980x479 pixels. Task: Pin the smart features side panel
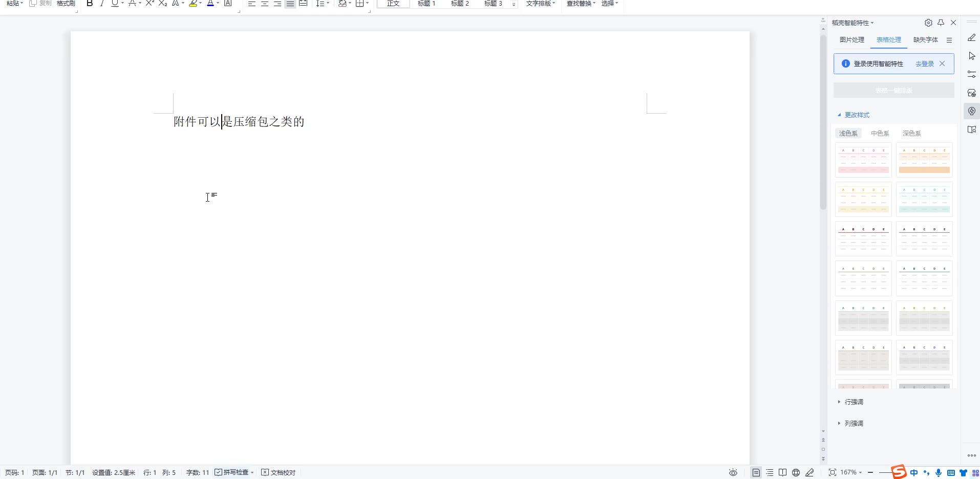point(941,23)
